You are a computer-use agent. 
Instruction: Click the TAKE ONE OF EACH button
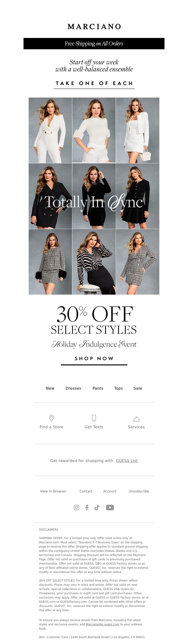click(94, 83)
